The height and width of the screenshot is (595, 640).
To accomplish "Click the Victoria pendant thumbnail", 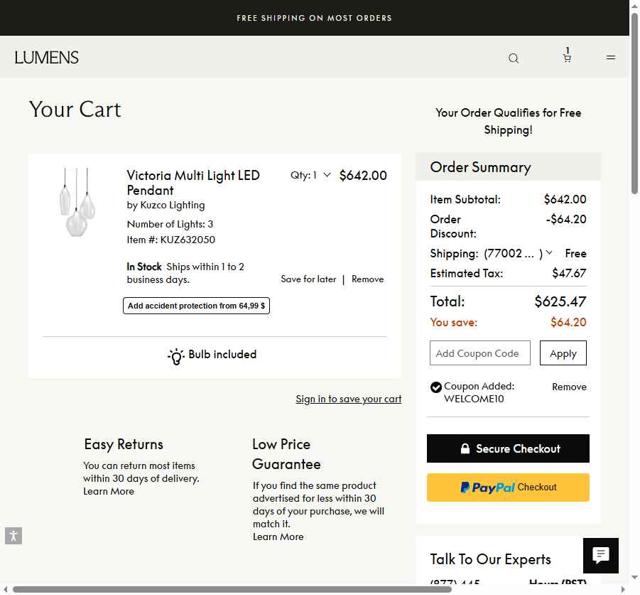I will 77,203.
